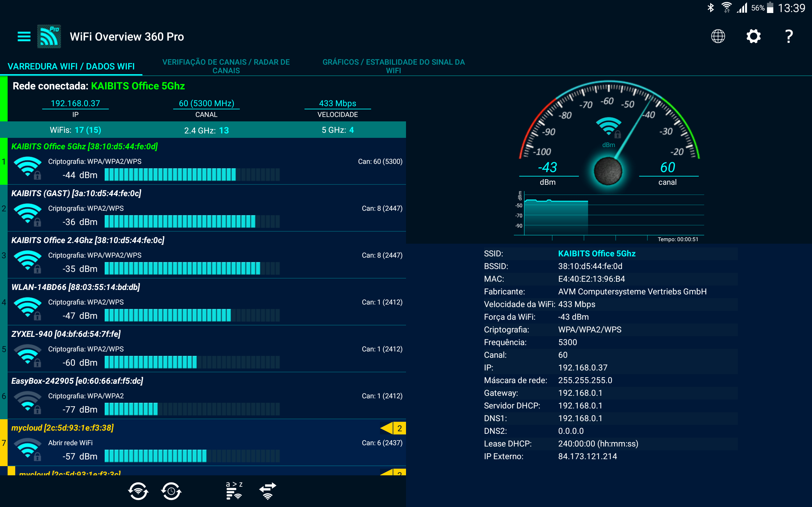Image resolution: width=812 pixels, height=507 pixels.
Task: Switch to Verifiação de Canais tab
Action: [226, 66]
